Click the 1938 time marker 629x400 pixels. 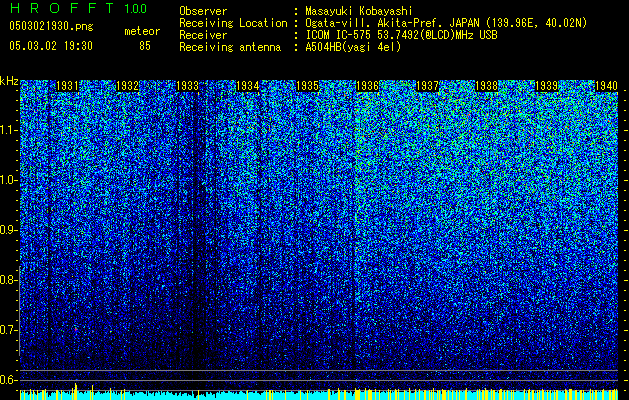(487, 86)
